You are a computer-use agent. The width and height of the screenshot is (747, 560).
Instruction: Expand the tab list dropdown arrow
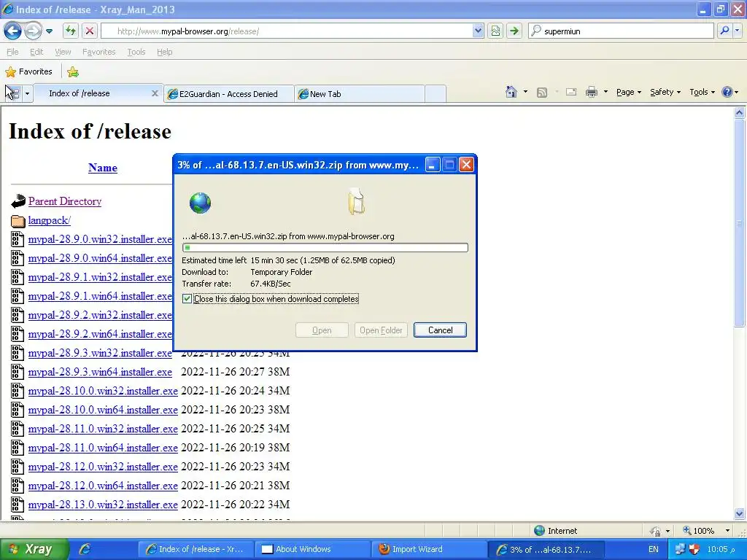pyautogui.click(x=27, y=93)
